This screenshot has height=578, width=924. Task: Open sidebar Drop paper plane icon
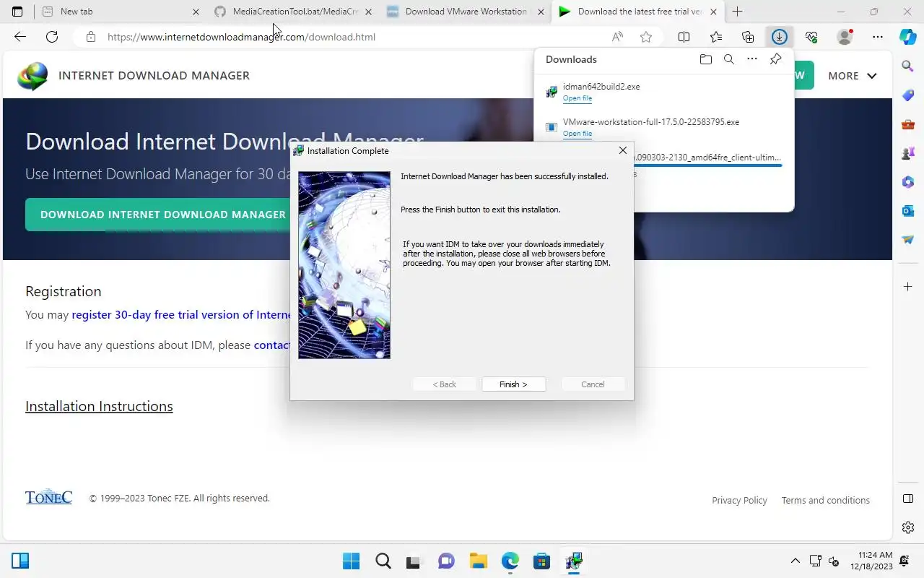point(908,240)
